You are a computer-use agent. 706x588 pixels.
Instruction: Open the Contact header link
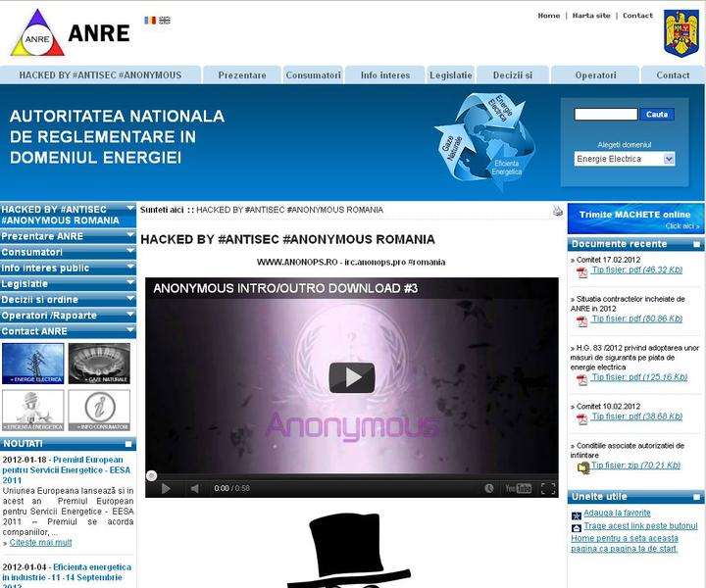tap(637, 16)
